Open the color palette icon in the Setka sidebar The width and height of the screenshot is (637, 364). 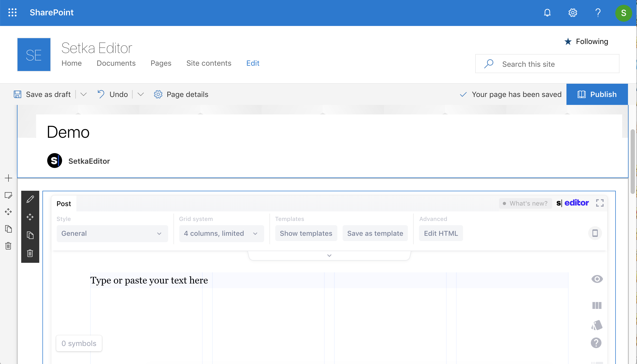pos(597,325)
